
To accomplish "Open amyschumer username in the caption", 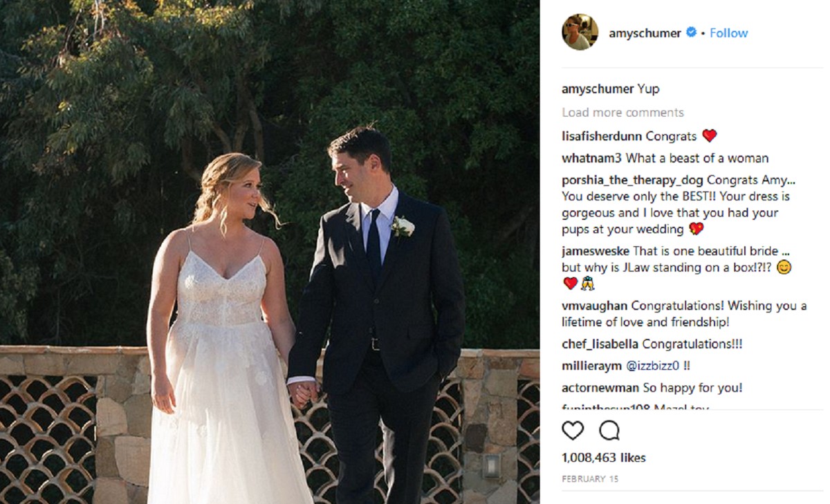I will (x=598, y=89).
